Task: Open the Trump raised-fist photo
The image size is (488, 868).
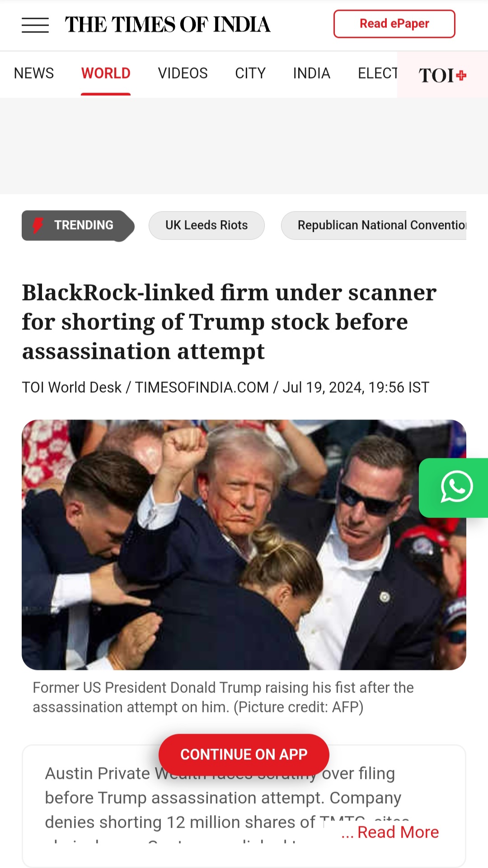Action: [244, 545]
